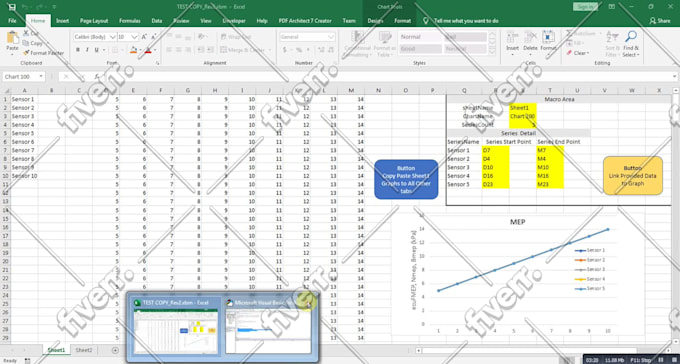Toggle Wrap Text option

[x=236, y=37]
